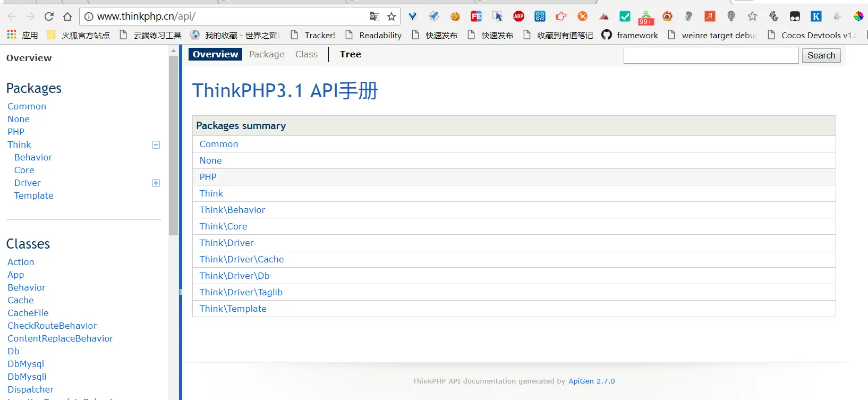Open the Cocos Devtools bookmark
Image resolution: width=868 pixels, height=400 pixels.
coord(811,35)
